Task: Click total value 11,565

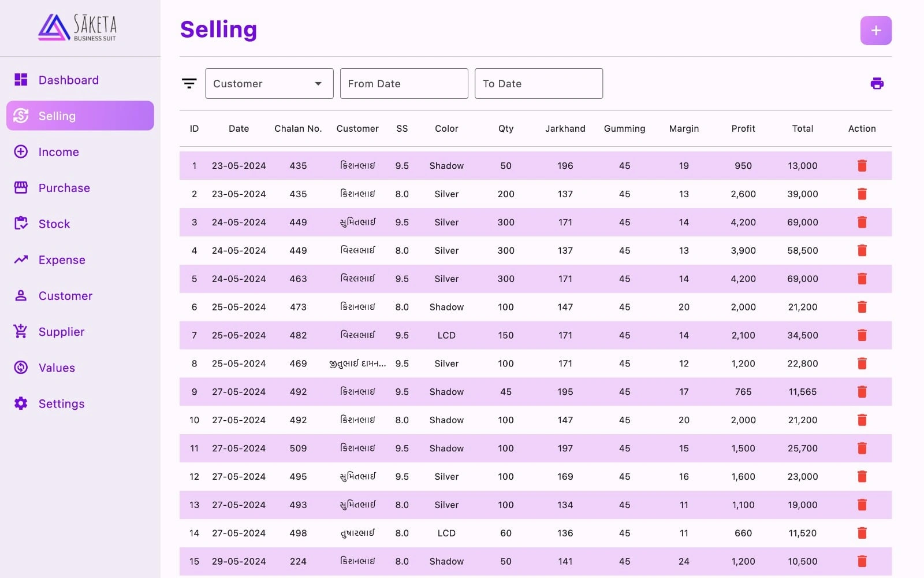Action: coord(803,392)
